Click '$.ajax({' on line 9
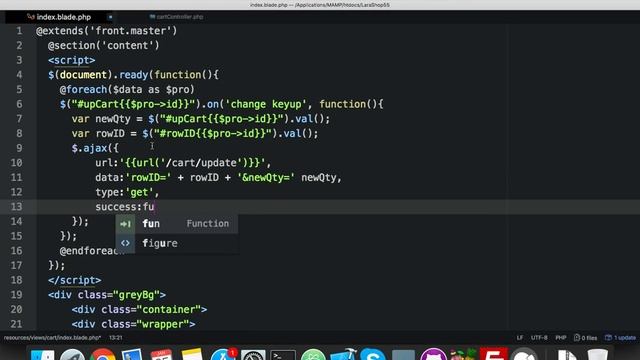The width and height of the screenshot is (640, 360). pos(95,148)
